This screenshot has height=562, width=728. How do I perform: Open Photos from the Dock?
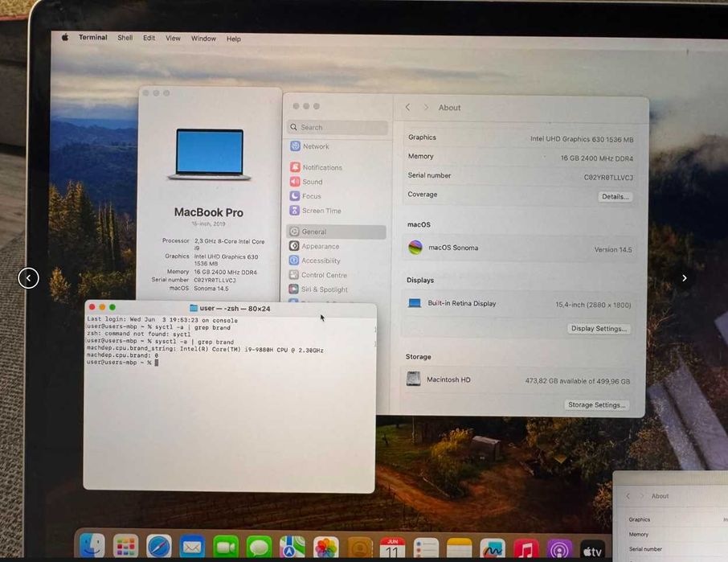tap(326, 548)
